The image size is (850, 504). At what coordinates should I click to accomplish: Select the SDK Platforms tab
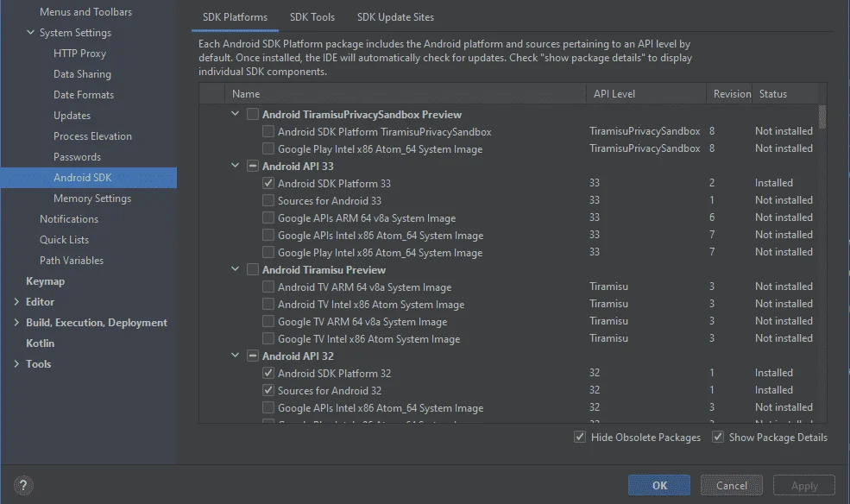pyautogui.click(x=235, y=17)
